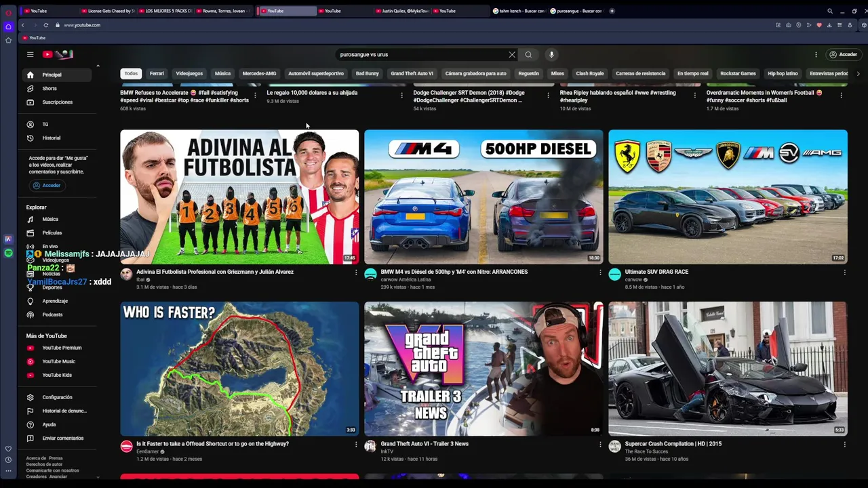
Task: Open a new browser tab with plus
Action: click(x=612, y=11)
